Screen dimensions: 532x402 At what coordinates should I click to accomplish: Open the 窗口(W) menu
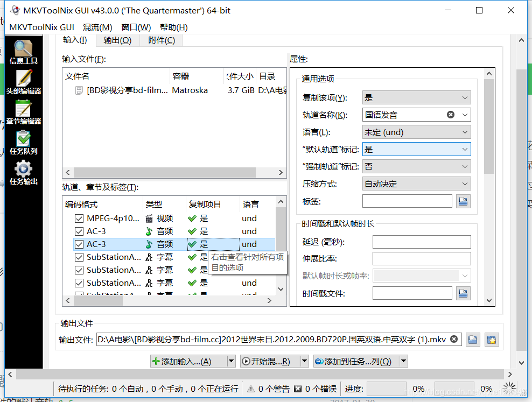pos(136,27)
